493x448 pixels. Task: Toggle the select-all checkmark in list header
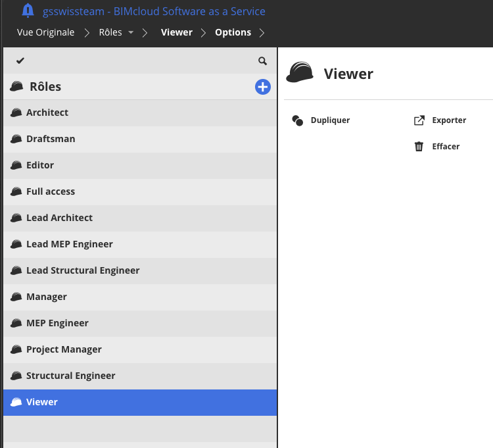20,61
